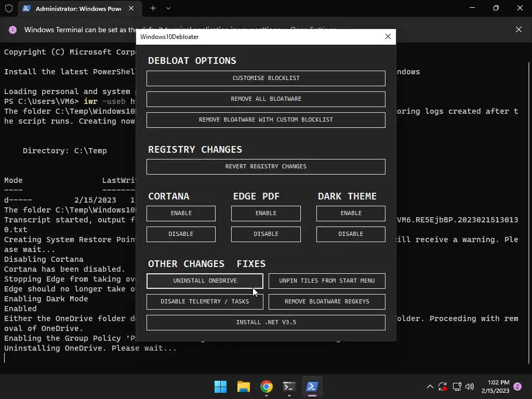Click terminal line 'Cortana has been disabled.'

tap(64, 269)
